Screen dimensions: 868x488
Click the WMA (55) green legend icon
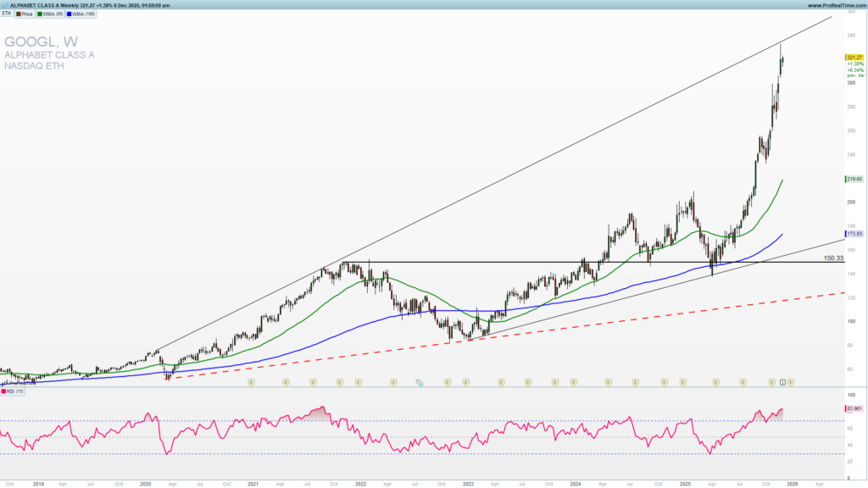40,14
